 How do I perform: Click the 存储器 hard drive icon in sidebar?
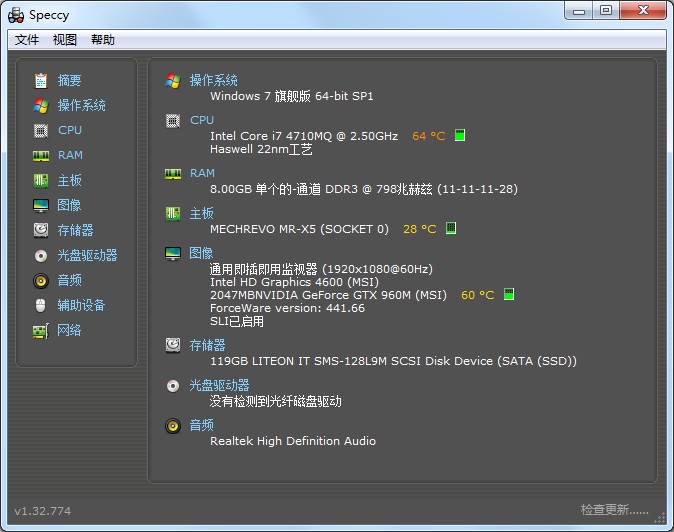pos(41,230)
